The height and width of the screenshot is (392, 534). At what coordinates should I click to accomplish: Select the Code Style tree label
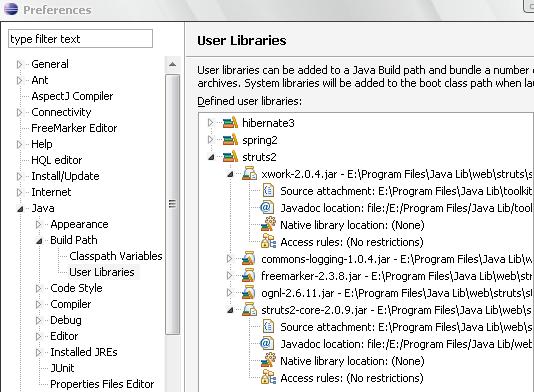click(76, 288)
